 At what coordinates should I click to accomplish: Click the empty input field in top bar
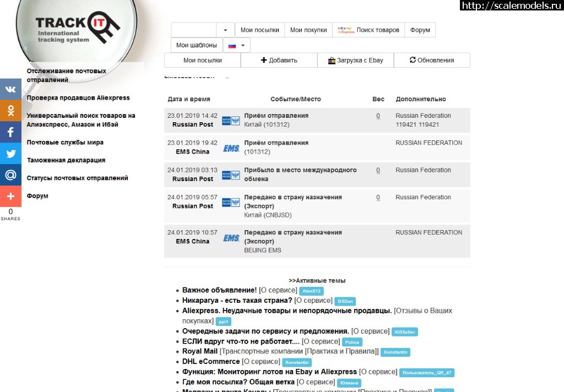click(193, 30)
